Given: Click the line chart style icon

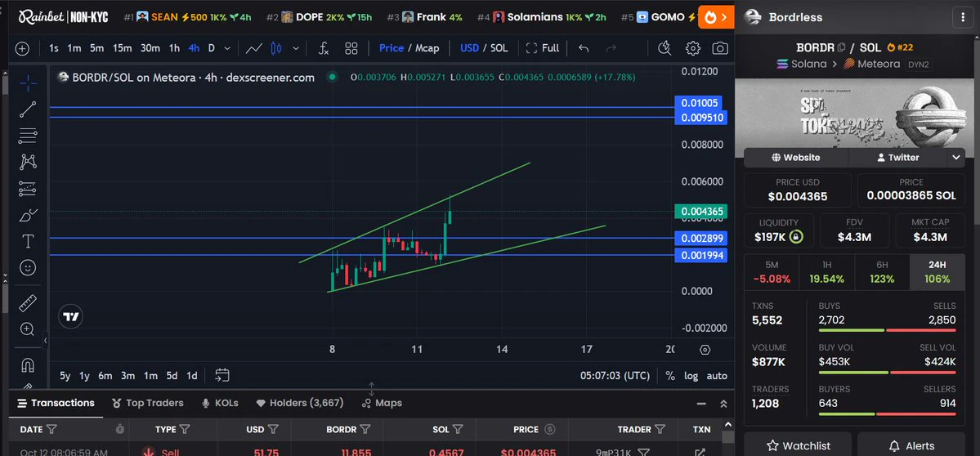Looking at the screenshot, I should [x=253, y=48].
